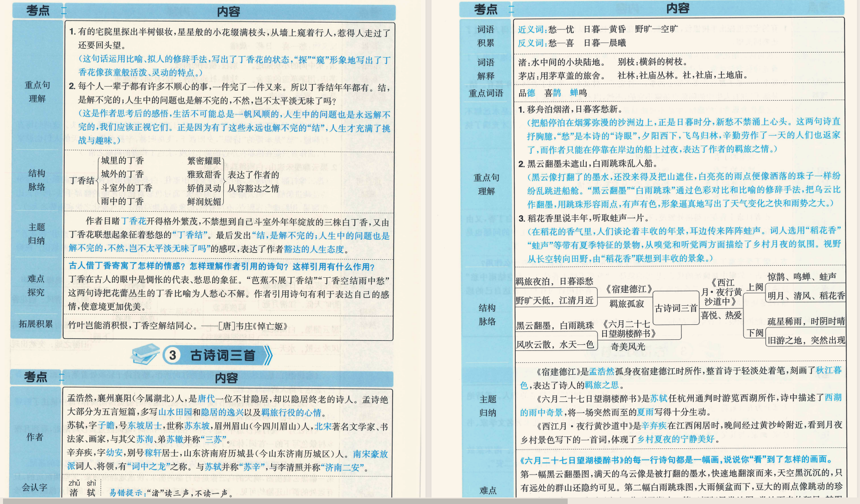Image resolution: width=860 pixels, height=504 pixels.
Task: Click the synonym pair 日暮—黄昏
Action: pos(605,30)
